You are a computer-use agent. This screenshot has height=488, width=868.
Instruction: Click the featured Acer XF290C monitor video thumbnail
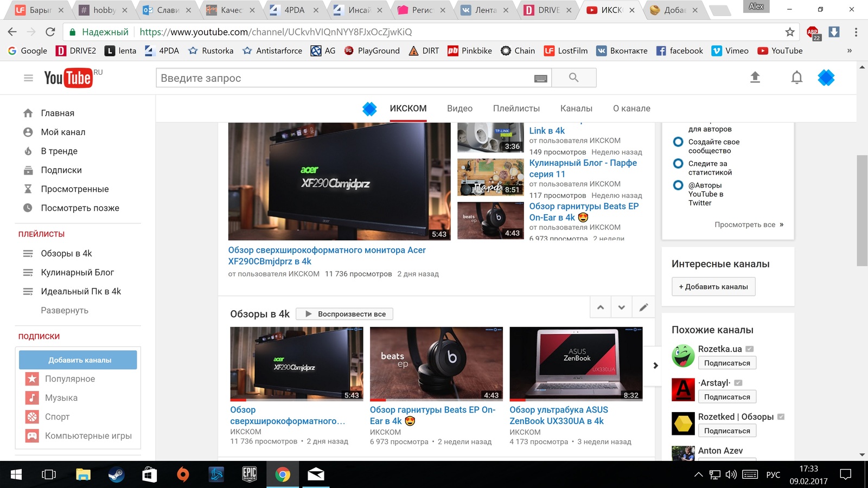tap(339, 181)
